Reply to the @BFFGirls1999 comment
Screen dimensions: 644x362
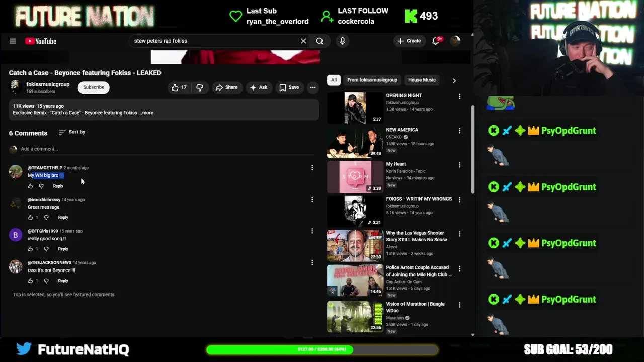[63, 249]
